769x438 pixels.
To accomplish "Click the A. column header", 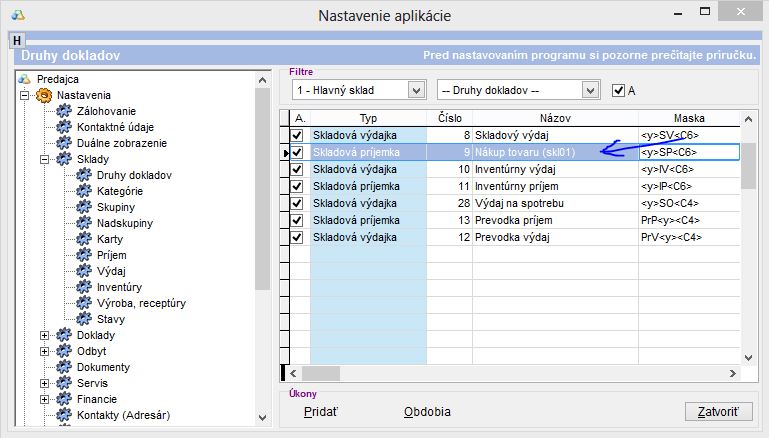I will click(300, 118).
